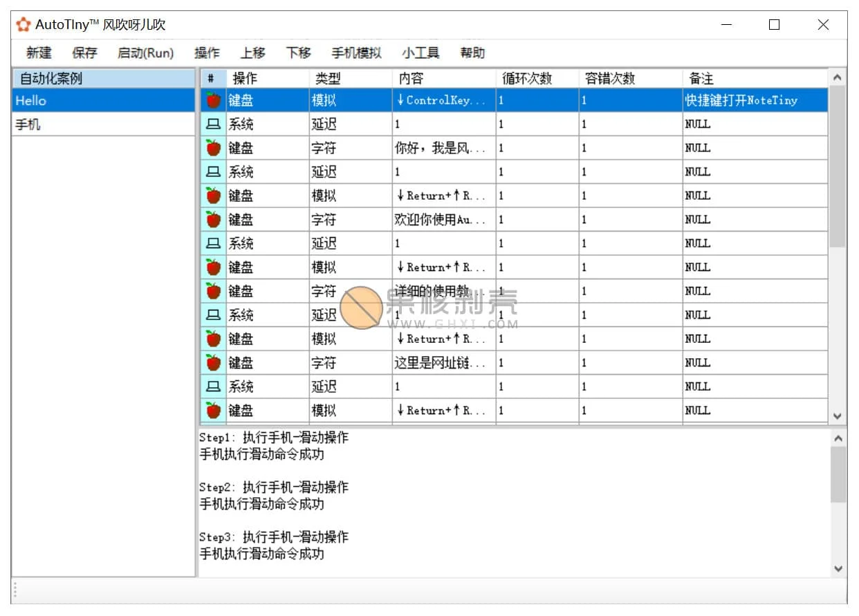Viewport: 859px width, 616px height.
Task: Open the 手机模拟 menu
Action: pyautogui.click(x=356, y=53)
